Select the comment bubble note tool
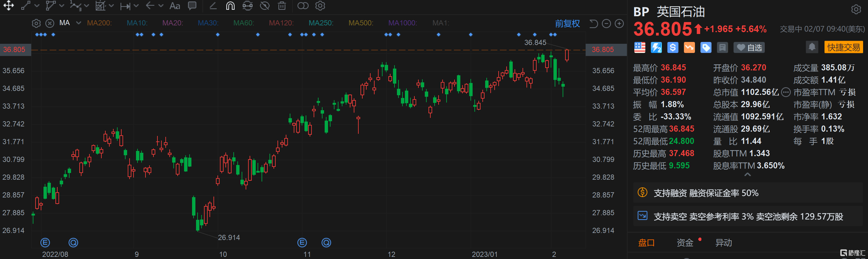The image size is (868, 259). (x=192, y=6)
